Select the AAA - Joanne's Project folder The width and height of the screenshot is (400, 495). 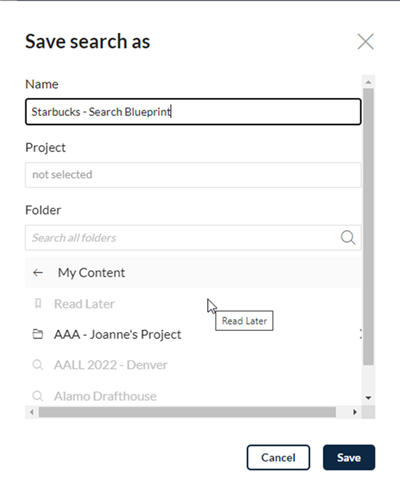tap(193, 334)
